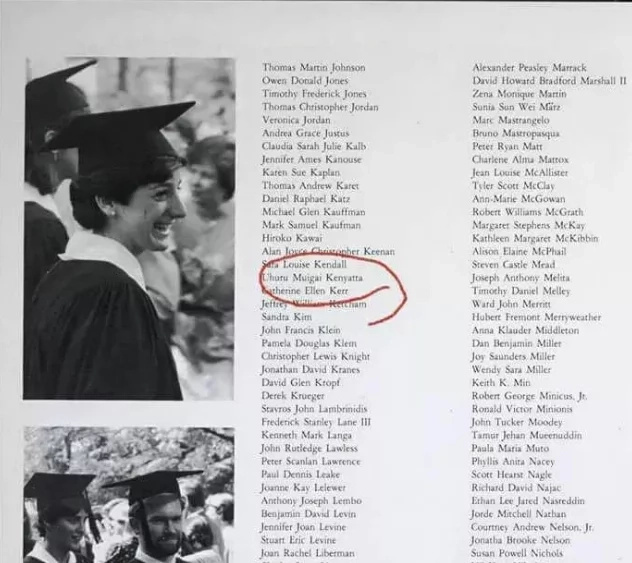Click the name Susan Powell Nichols
This screenshot has height=563, width=632.
point(517,553)
